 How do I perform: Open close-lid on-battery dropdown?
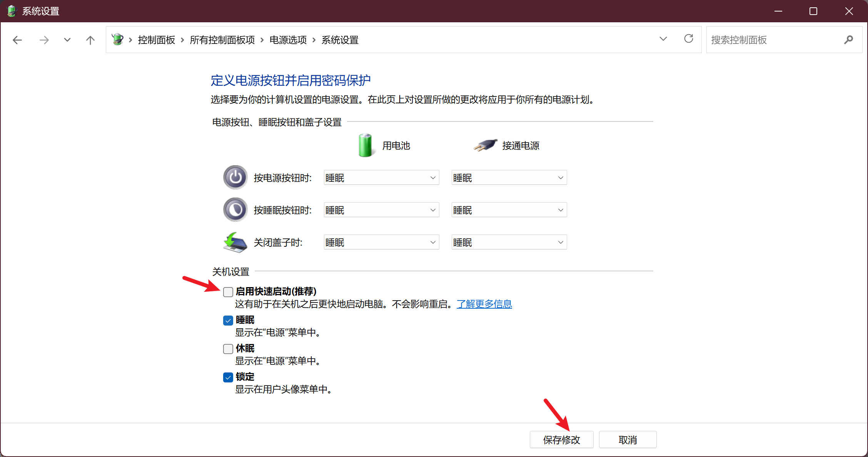coord(381,243)
